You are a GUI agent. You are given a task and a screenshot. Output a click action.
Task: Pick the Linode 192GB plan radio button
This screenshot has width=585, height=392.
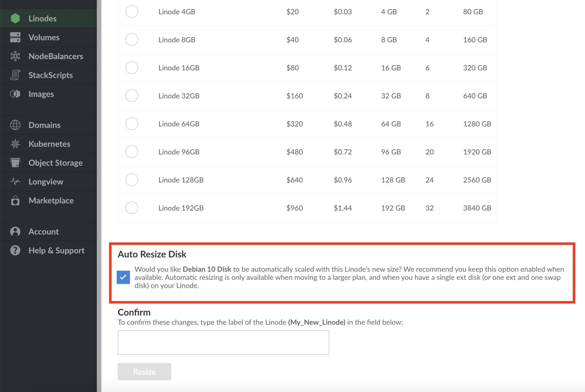(131, 208)
